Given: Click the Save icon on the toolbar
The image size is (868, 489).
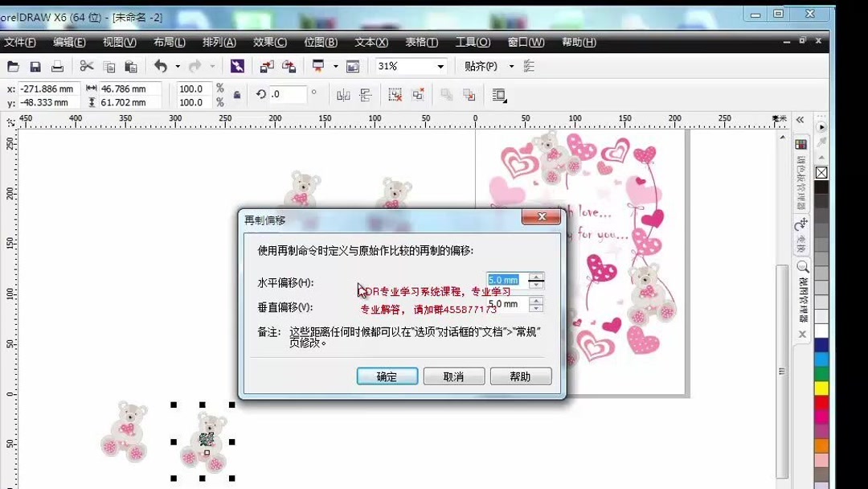Looking at the screenshot, I should [x=34, y=67].
